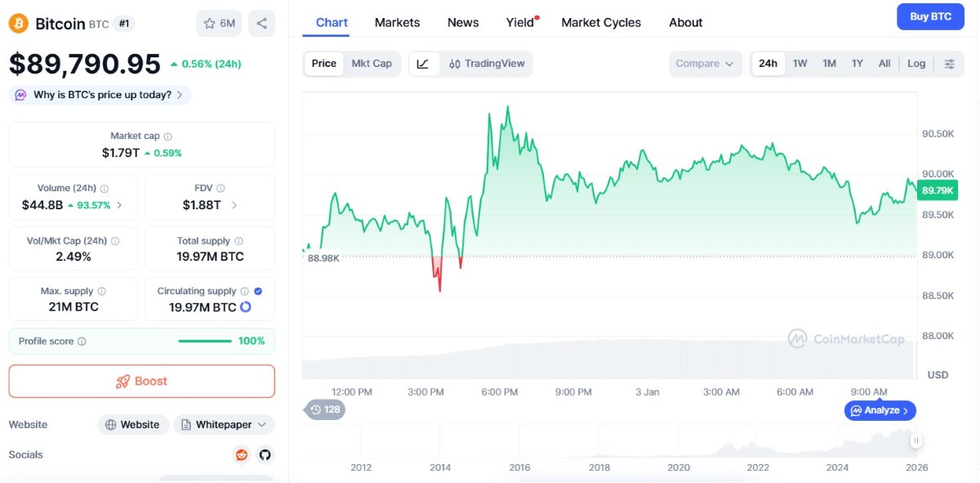Expand Volume (24h) details chevron
The image size is (980, 483).
(x=120, y=205)
